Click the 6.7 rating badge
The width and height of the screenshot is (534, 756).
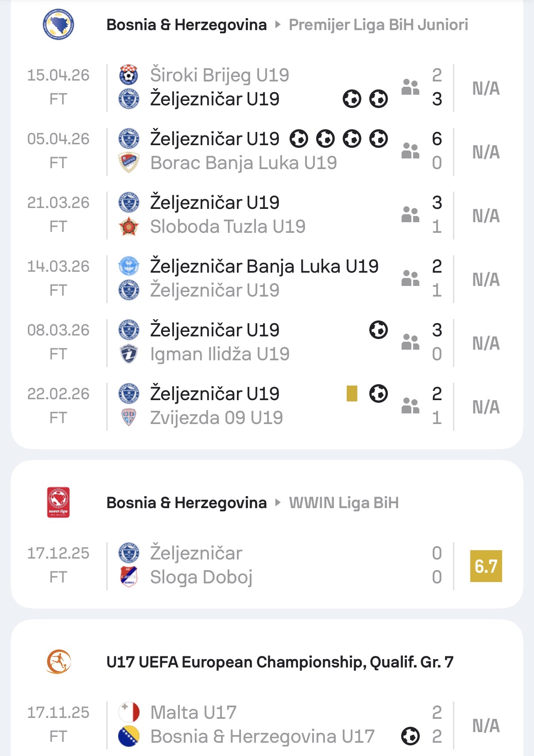tap(486, 566)
